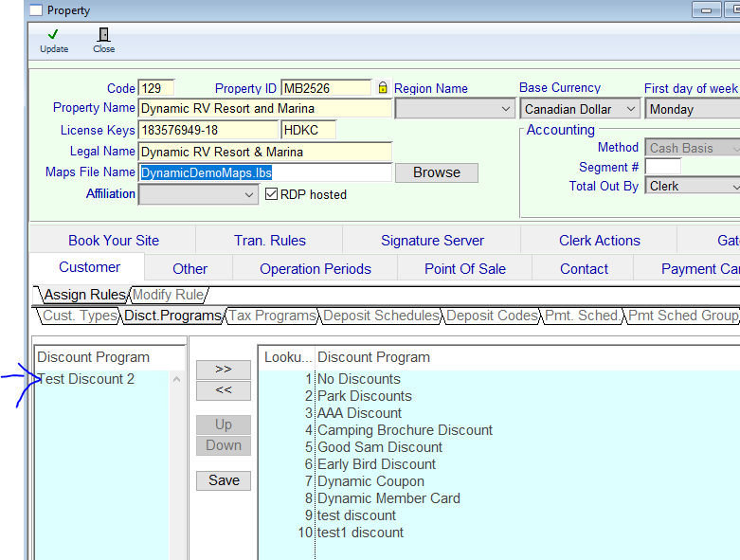Select the Assign Rules sub-tab
The image size is (740, 560).
84,295
